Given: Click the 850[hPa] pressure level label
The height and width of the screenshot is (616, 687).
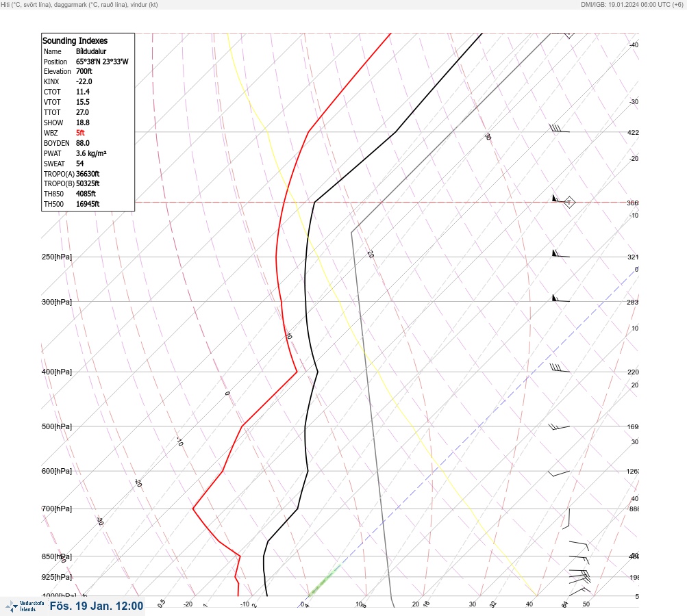Looking at the screenshot, I should [57, 557].
